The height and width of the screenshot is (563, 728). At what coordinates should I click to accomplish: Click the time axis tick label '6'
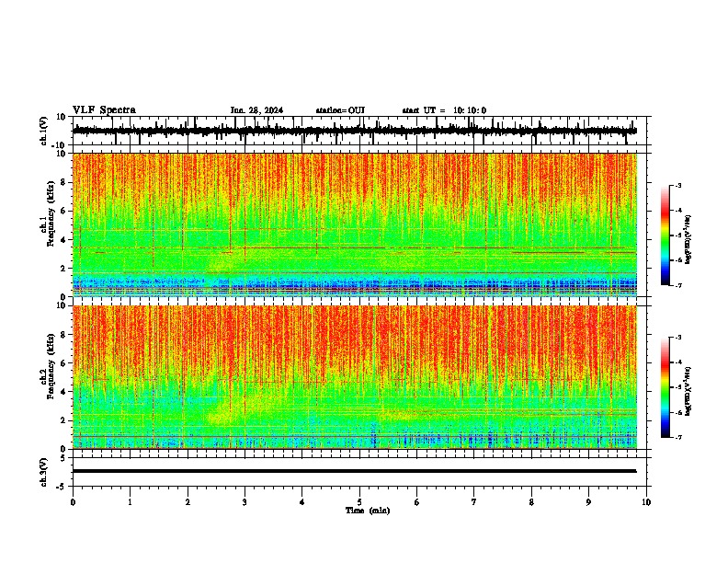(417, 502)
